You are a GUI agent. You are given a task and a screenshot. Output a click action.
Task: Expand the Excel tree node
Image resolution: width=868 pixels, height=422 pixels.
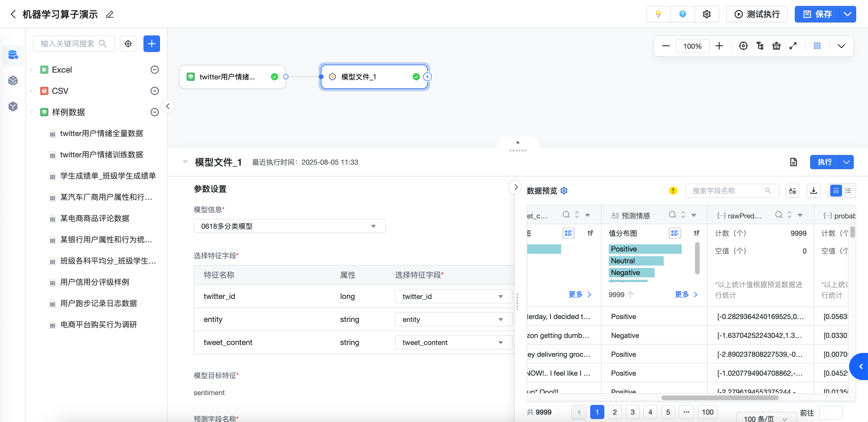32,70
